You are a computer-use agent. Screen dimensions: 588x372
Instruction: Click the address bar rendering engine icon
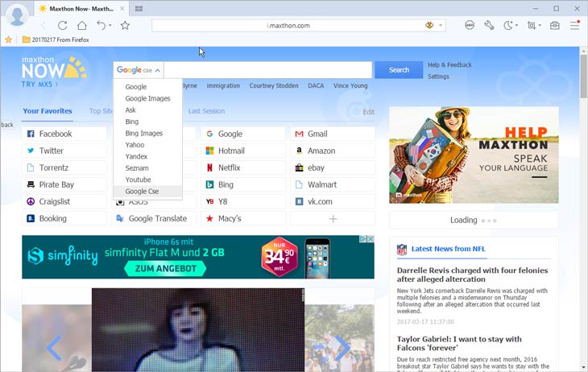429,26
